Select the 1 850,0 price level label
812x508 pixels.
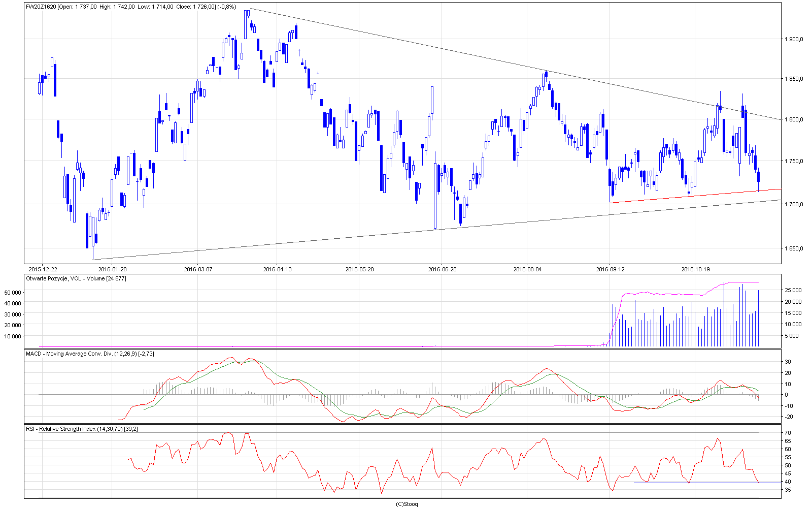[794, 79]
